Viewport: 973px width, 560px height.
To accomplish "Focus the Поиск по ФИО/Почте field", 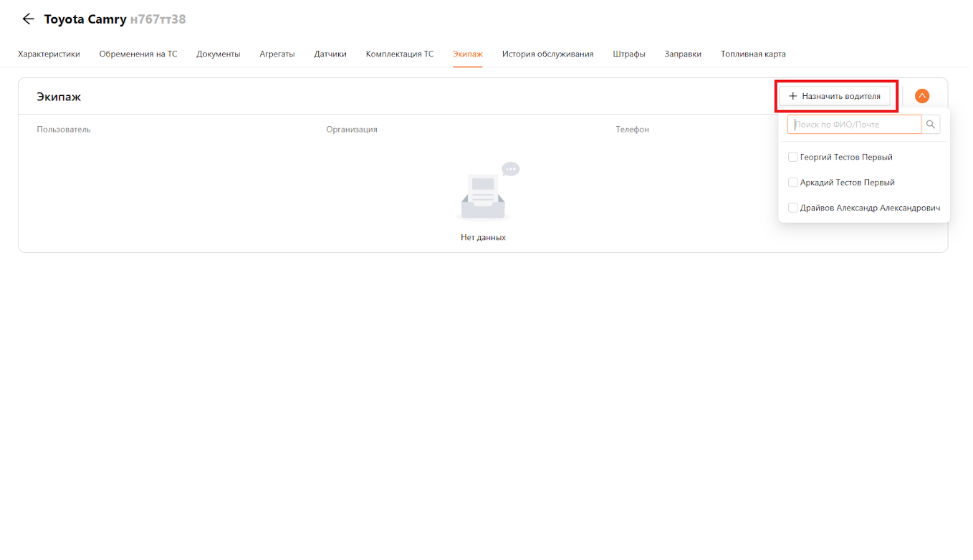I will tap(854, 125).
